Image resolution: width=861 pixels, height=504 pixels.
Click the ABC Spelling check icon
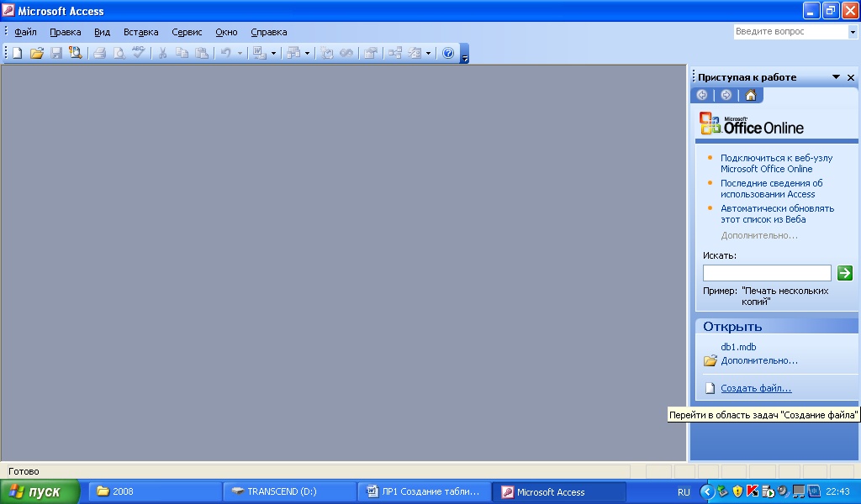click(138, 53)
